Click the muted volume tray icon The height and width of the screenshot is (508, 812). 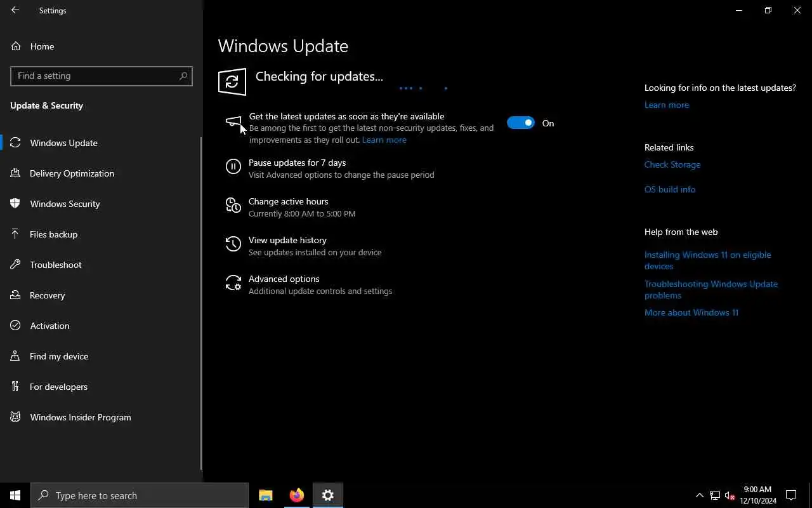click(730, 495)
